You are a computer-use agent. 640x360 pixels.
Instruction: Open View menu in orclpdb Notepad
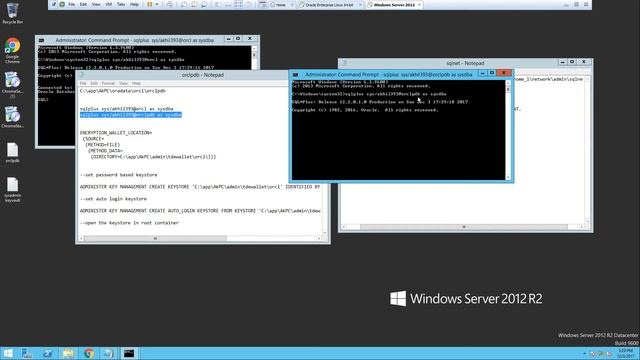(123, 83)
